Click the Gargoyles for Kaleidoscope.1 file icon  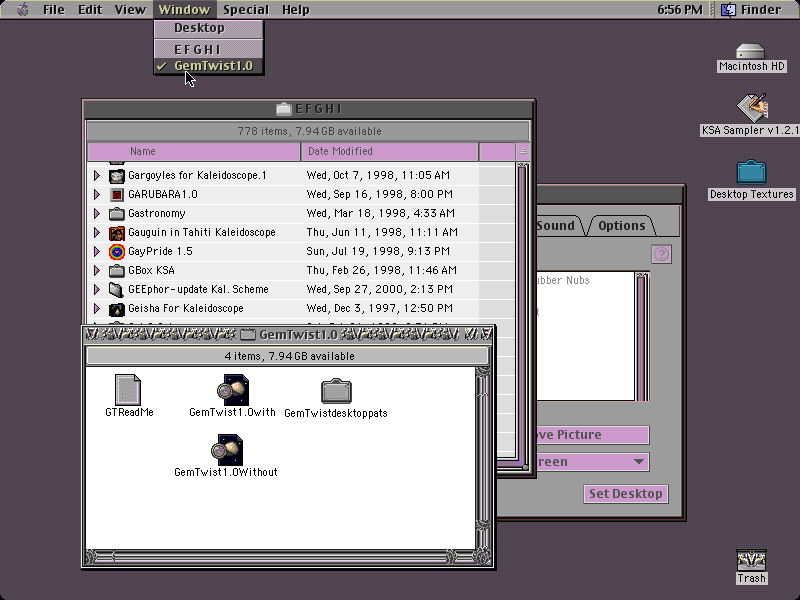[x=117, y=176]
